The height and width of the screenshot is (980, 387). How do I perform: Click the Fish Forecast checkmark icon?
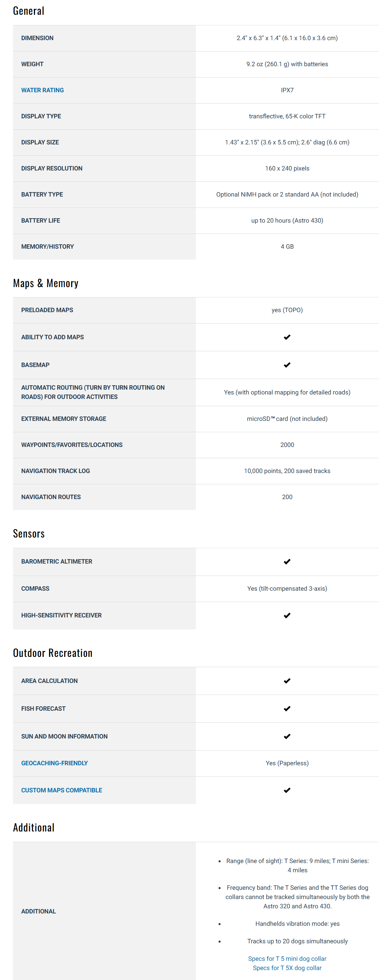coord(287,708)
